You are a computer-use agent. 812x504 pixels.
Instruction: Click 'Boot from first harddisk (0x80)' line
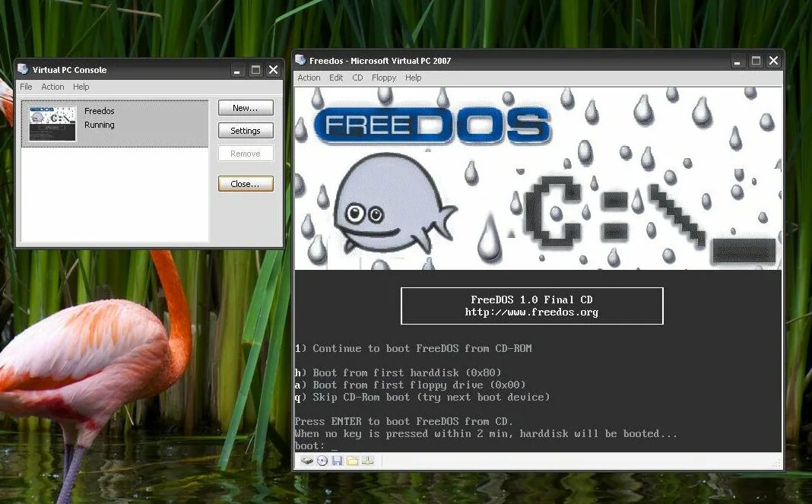pos(398,373)
